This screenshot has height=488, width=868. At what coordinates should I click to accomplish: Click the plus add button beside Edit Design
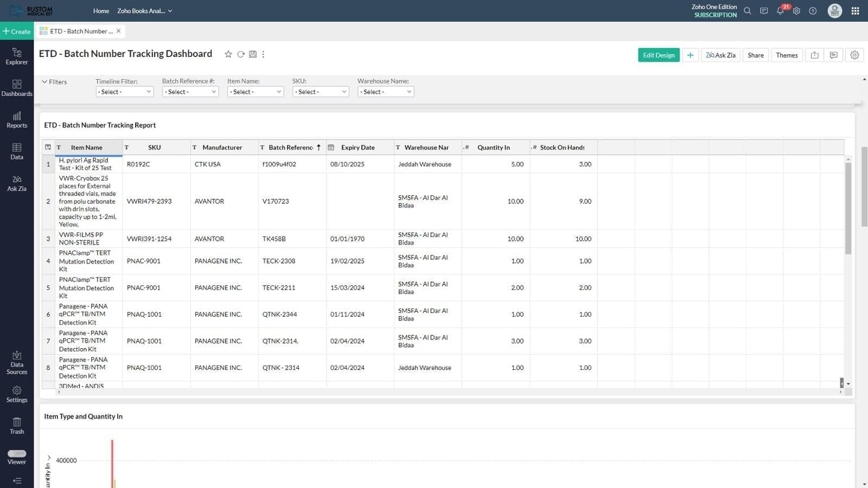[x=690, y=55]
